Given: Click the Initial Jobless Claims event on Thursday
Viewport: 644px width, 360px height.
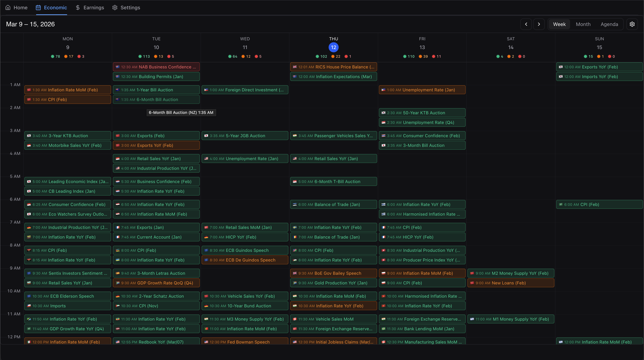Looking at the screenshot, I should pos(333,342).
